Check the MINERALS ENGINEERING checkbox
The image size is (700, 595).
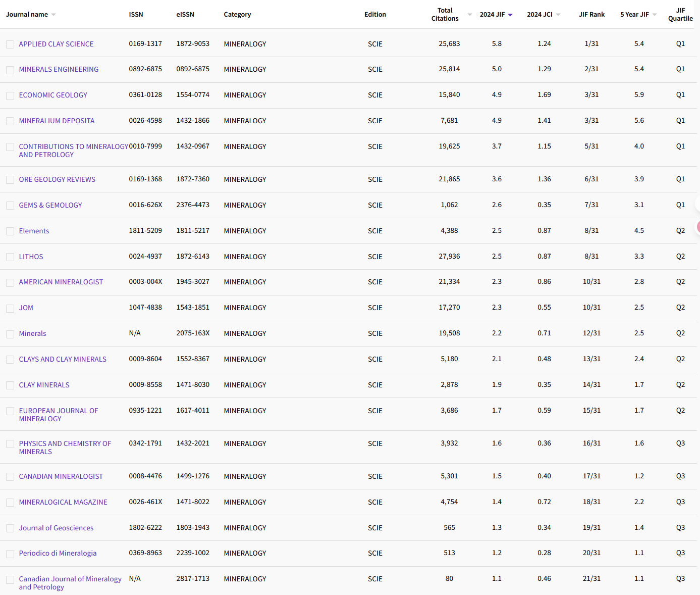pos(10,70)
